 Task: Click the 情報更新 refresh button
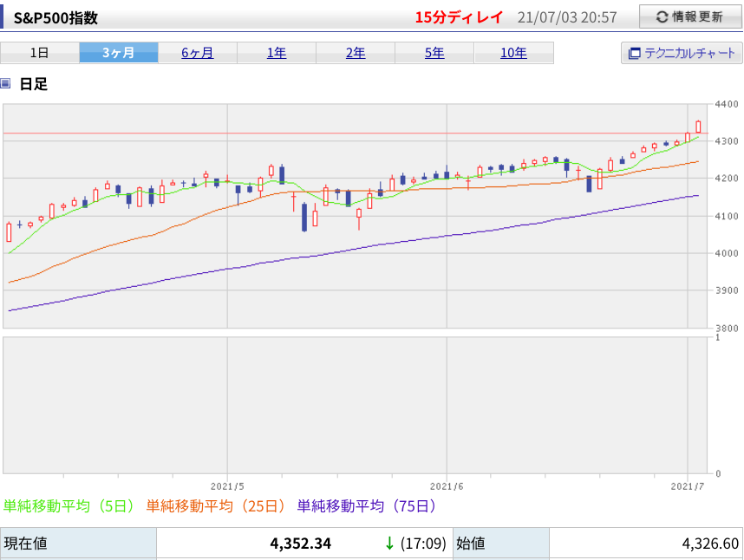pos(690,17)
